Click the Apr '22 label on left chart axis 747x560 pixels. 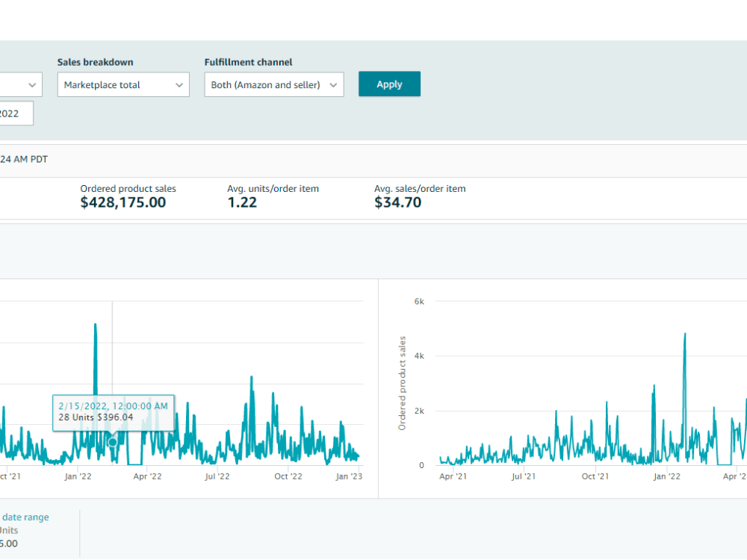[147, 476]
